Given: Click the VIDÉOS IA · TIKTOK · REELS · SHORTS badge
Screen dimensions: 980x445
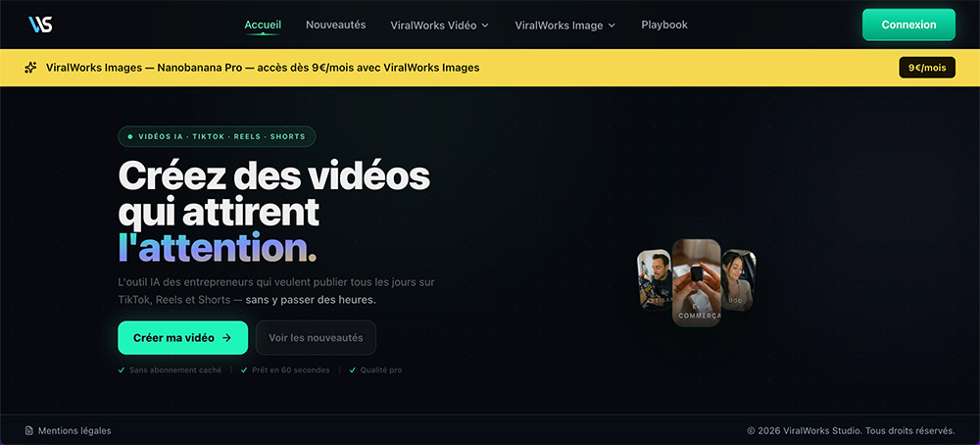Looking at the screenshot, I should point(217,136).
